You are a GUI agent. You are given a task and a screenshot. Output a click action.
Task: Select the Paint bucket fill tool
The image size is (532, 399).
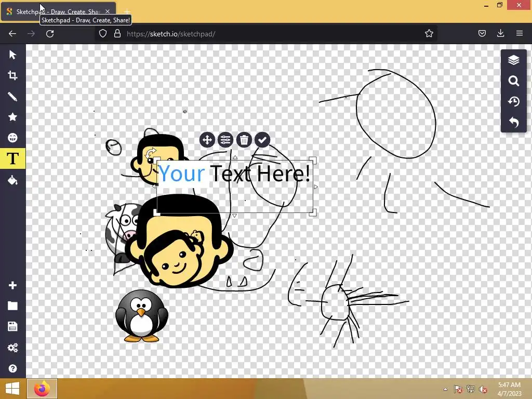(x=12, y=180)
